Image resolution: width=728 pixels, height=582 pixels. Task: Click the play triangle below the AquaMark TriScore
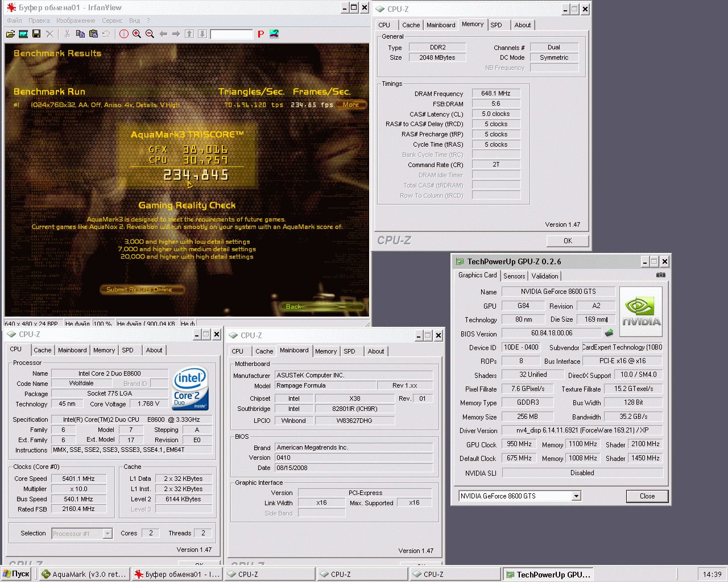pos(189,184)
